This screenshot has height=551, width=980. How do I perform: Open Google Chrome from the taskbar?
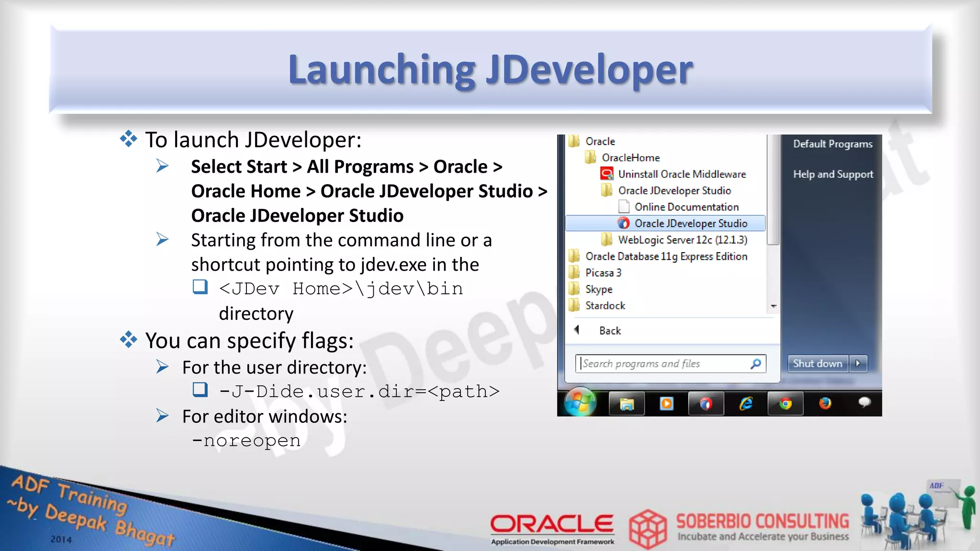pyautogui.click(x=785, y=404)
